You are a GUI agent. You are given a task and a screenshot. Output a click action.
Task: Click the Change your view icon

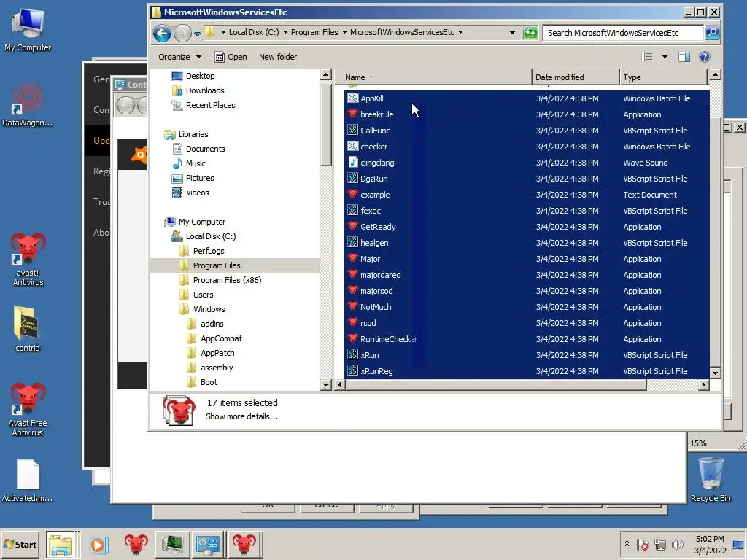click(647, 57)
